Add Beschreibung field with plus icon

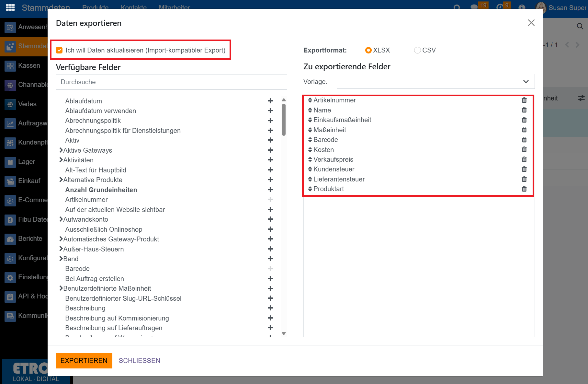pyautogui.click(x=270, y=308)
